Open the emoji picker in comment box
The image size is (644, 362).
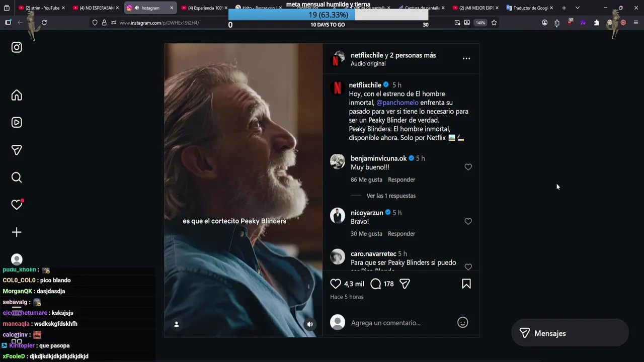click(x=462, y=322)
